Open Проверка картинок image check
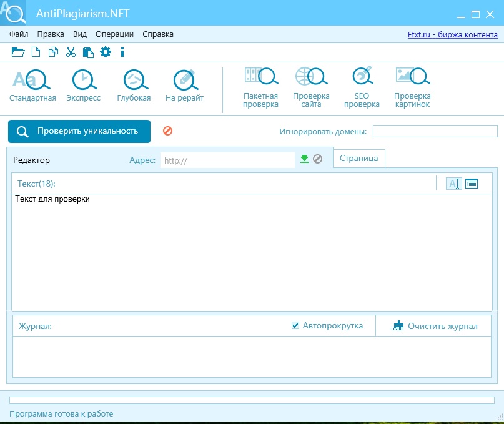The width and height of the screenshot is (504, 424). (x=412, y=87)
